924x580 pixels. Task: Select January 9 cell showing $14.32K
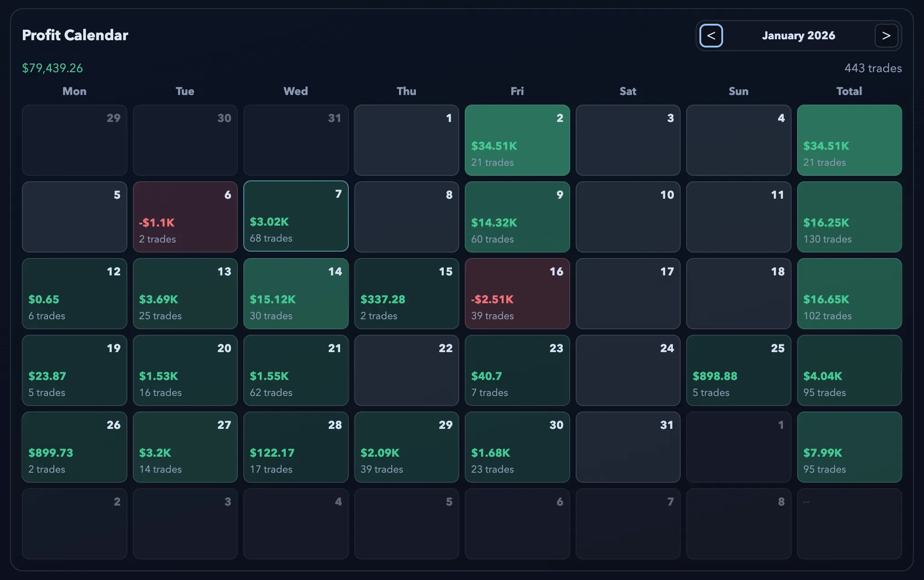click(x=517, y=217)
